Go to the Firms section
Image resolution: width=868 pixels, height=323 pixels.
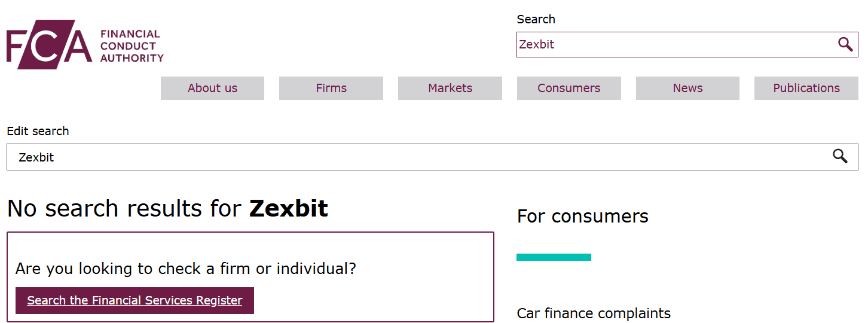click(x=331, y=88)
